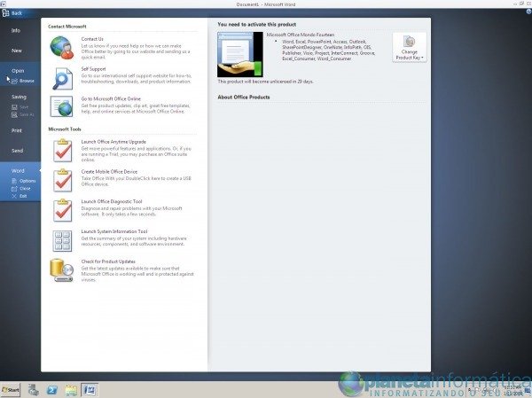The height and width of the screenshot is (398, 532).
Task: Open the Change Product Key dropdown arrow
Action: (x=422, y=58)
